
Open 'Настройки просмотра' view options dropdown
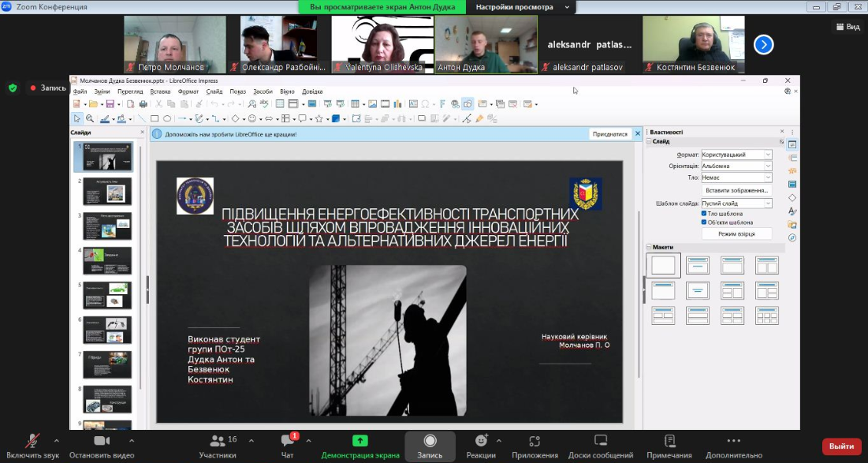(520, 6)
